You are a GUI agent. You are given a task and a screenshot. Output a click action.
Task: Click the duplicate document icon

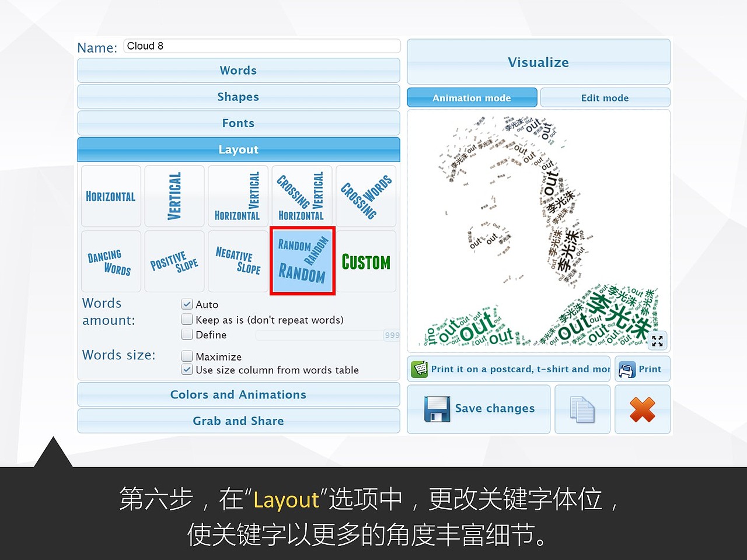pos(582,409)
